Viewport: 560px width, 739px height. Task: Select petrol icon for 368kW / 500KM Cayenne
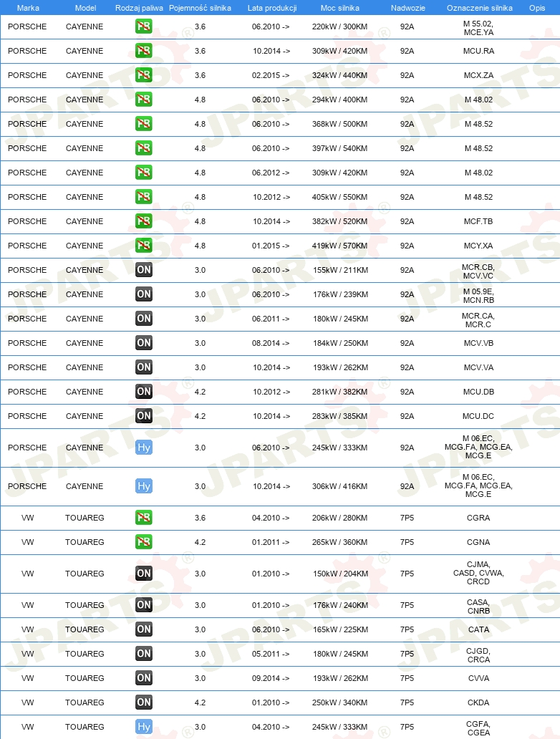144,124
